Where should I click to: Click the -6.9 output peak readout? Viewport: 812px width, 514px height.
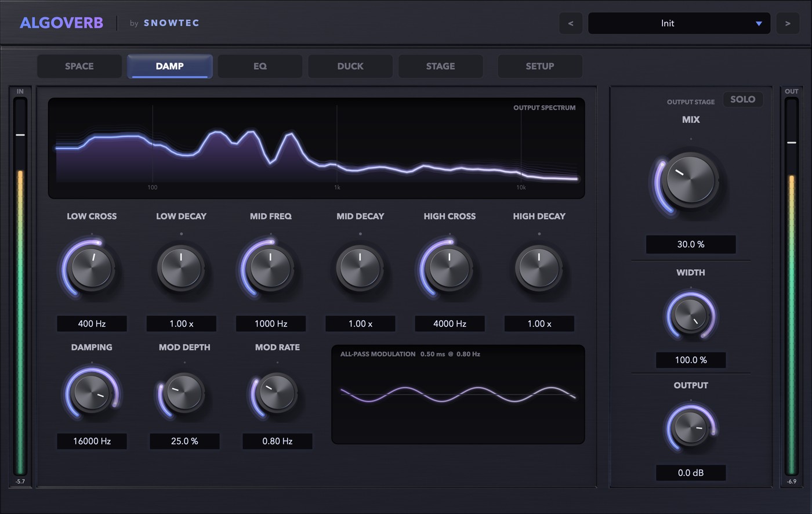pos(791,482)
